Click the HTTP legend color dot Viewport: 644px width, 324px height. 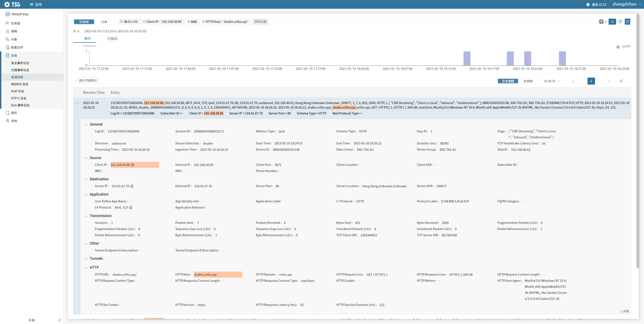618,47
